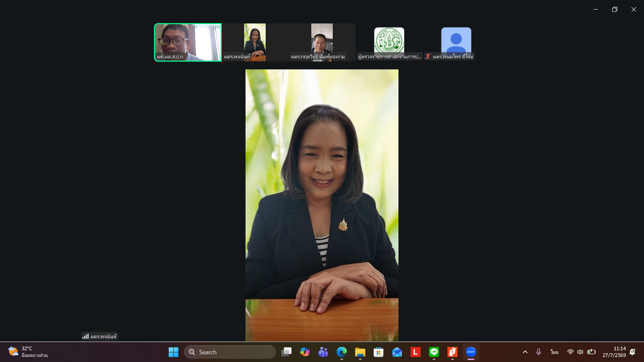
Task: Click the taskbar Search box
Action: tap(230, 352)
